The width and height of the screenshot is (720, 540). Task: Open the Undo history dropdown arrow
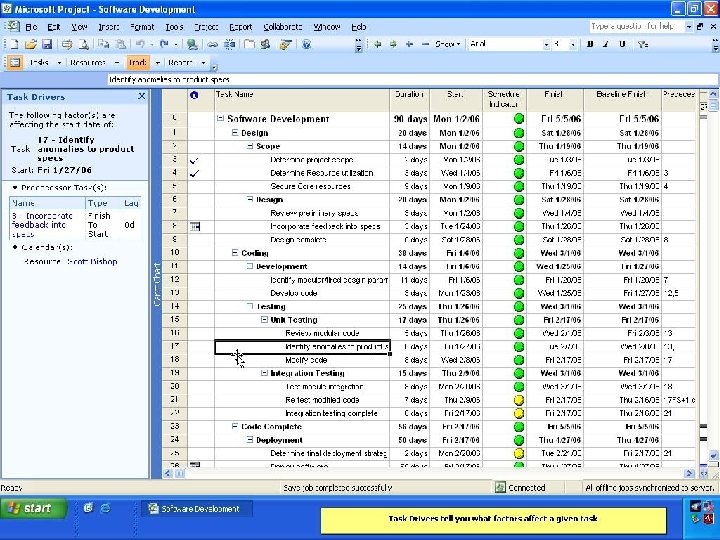(152, 44)
